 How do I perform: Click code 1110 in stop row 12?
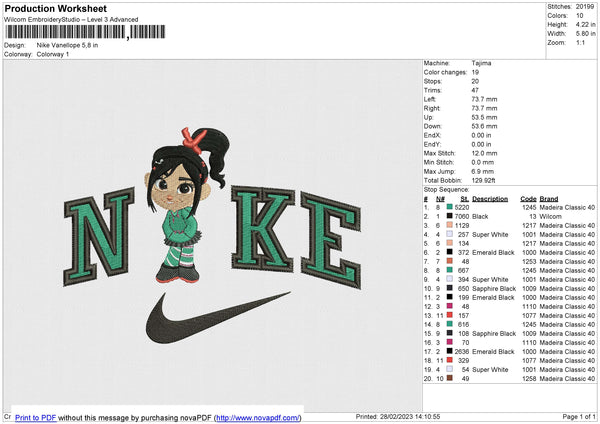(x=529, y=307)
